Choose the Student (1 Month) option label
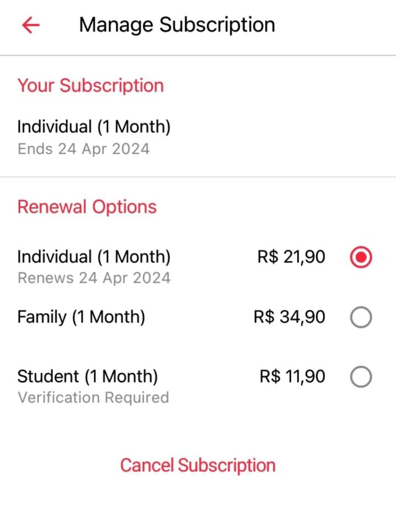 tap(88, 377)
